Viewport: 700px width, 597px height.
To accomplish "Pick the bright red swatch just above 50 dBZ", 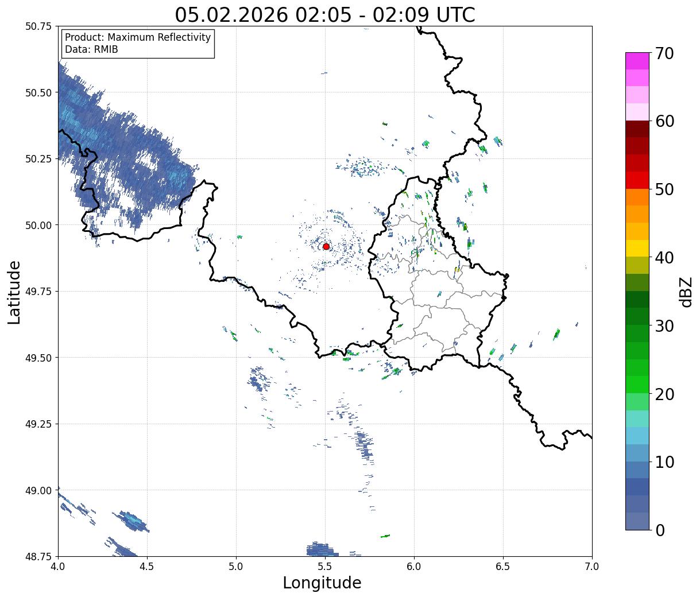I will pyautogui.click(x=637, y=180).
